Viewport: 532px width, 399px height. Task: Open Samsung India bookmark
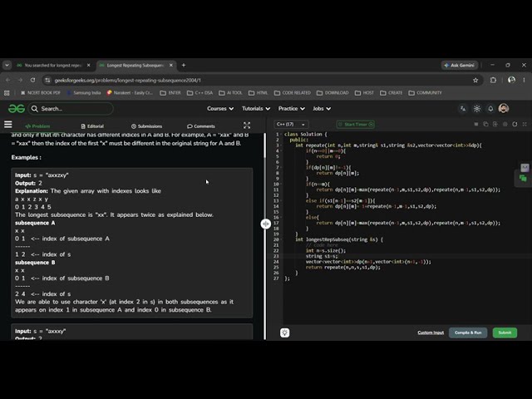(x=83, y=92)
